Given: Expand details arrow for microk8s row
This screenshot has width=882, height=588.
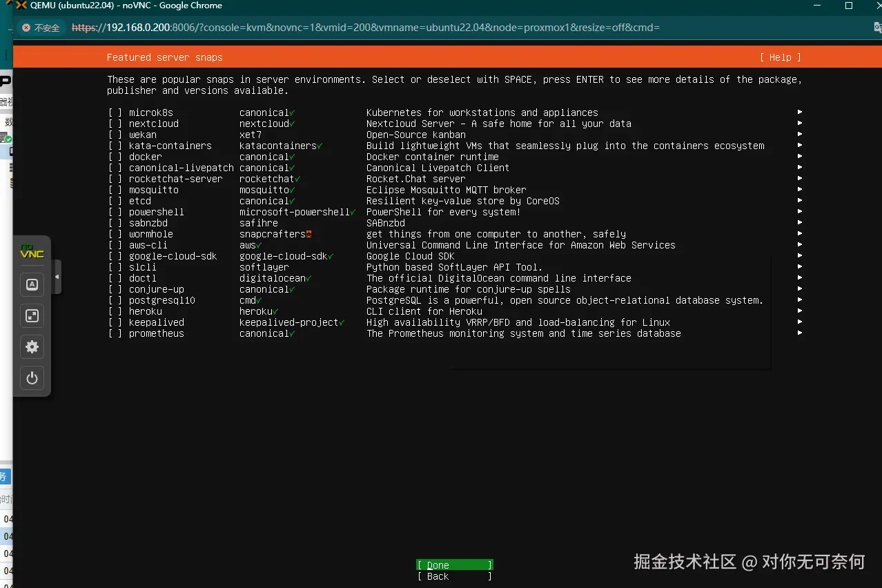Looking at the screenshot, I should click(800, 112).
